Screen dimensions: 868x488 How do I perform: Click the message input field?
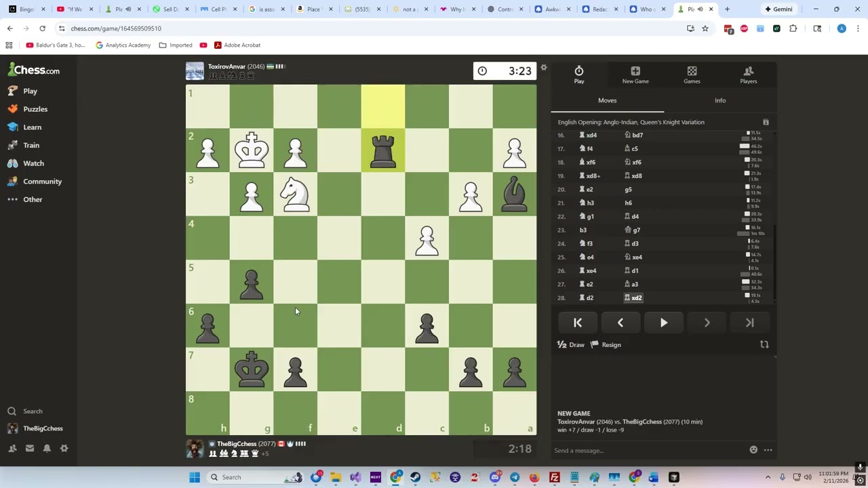tap(648, 451)
